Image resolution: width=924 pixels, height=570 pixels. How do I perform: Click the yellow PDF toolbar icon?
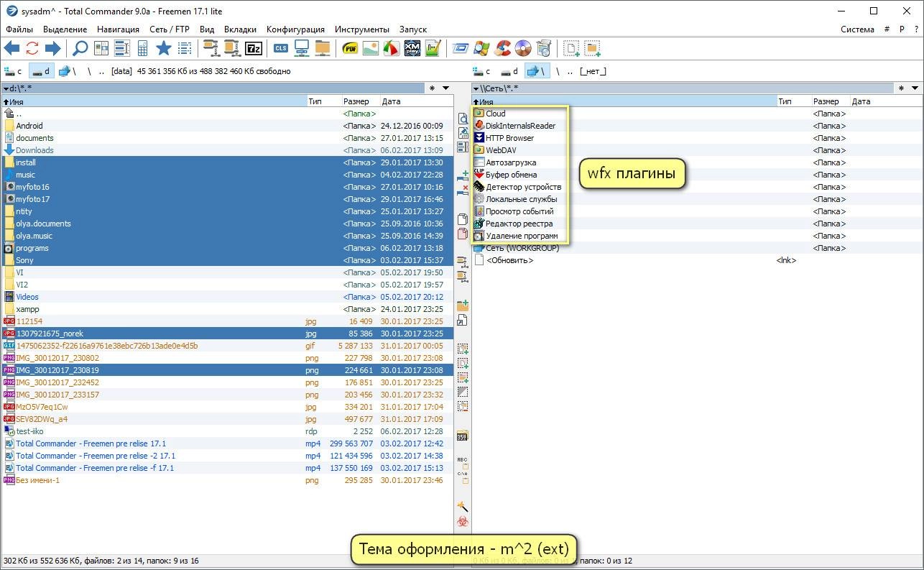coord(351,49)
